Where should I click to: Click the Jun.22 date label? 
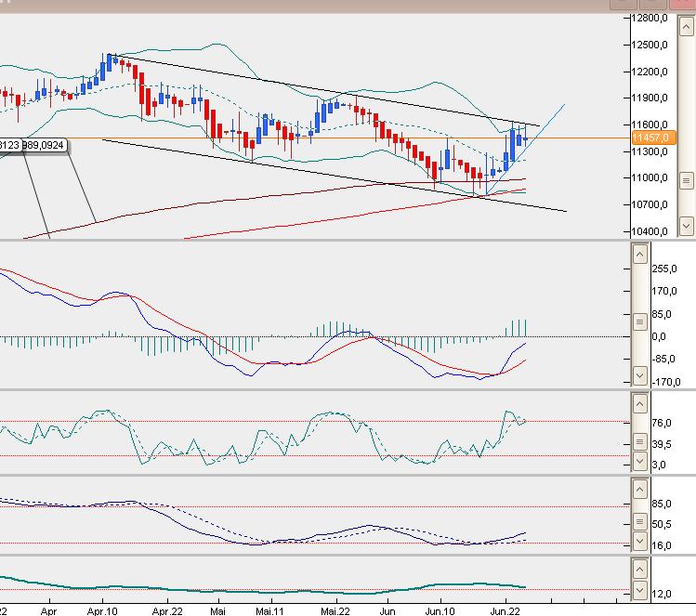[x=505, y=611]
